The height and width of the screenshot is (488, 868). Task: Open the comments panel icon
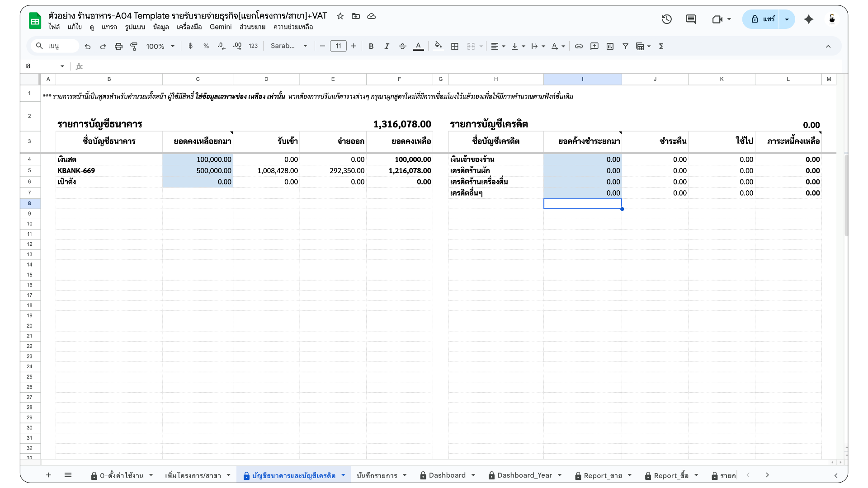point(690,19)
